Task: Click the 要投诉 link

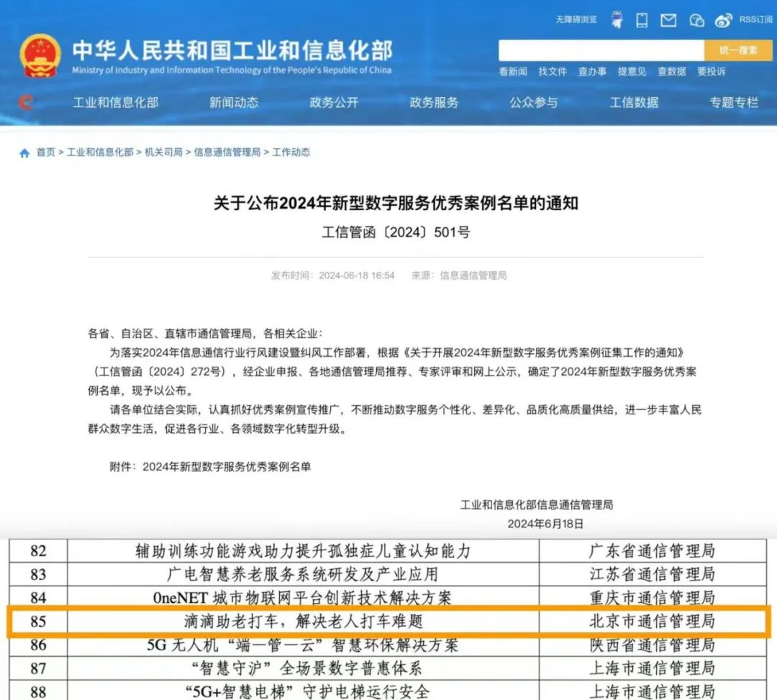Action: pos(712,71)
